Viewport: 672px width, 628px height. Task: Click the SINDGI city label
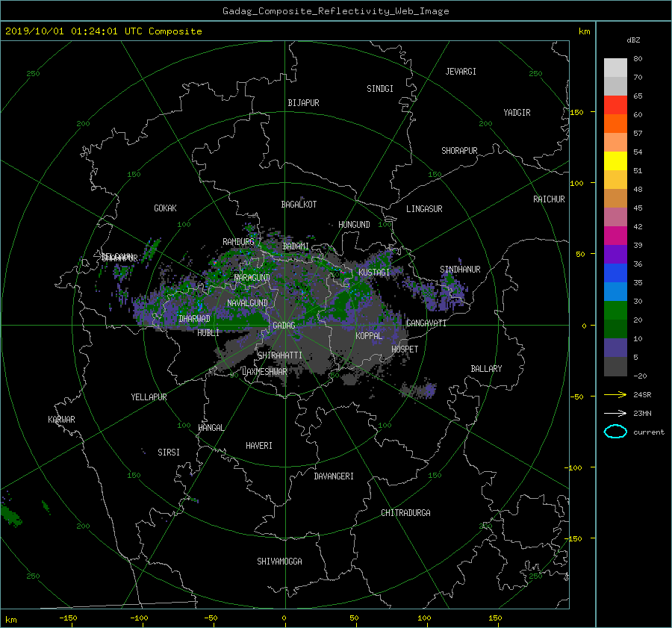(380, 88)
